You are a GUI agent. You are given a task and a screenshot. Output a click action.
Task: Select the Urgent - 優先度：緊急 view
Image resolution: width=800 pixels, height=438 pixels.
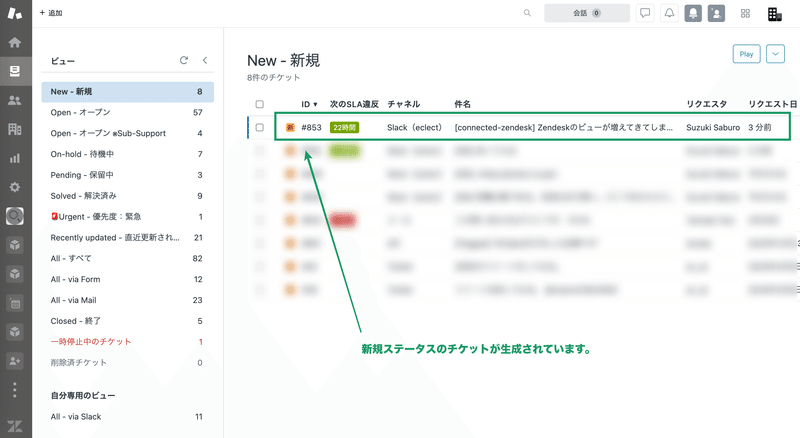coord(128,217)
